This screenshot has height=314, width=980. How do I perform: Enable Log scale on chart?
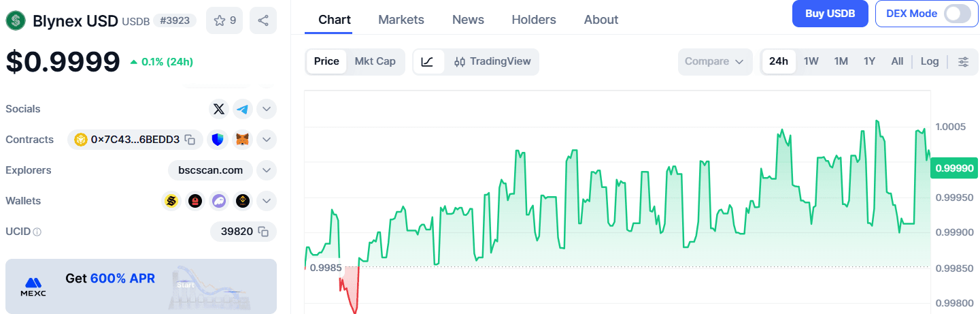[930, 61]
